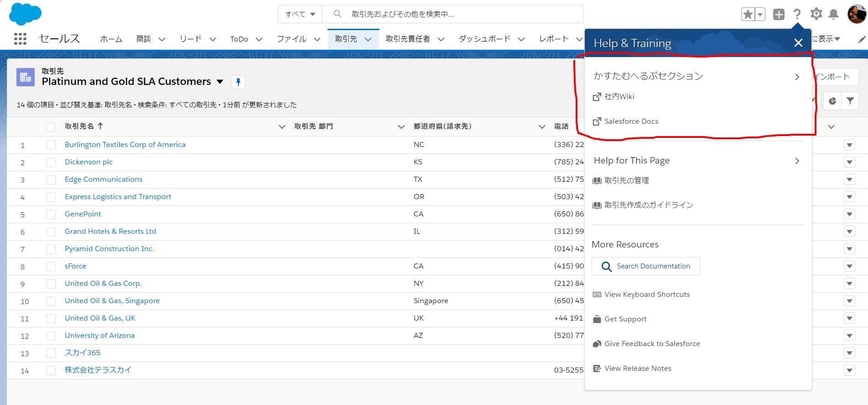This screenshot has height=405, width=868.
Task: Open the Setup gear icon
Action: (x=816, y=14)
